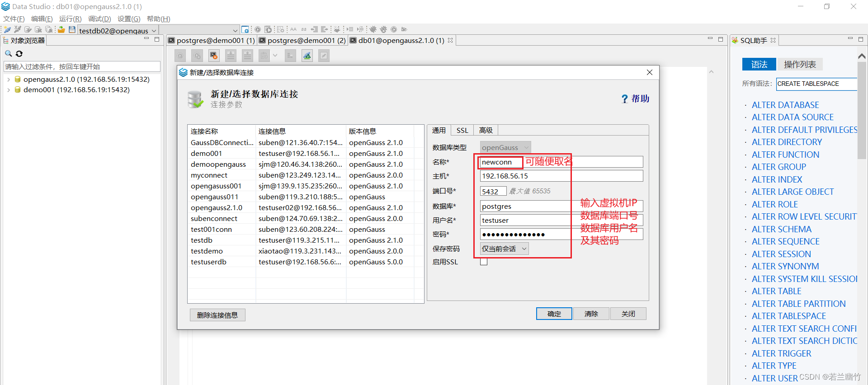Open the 设置(G) menu
Screen dimensions: 868x385
coord(129,19)
